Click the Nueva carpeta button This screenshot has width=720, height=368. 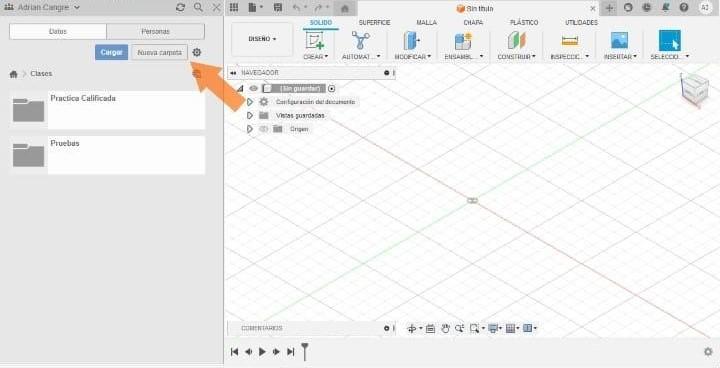point(160,52)
